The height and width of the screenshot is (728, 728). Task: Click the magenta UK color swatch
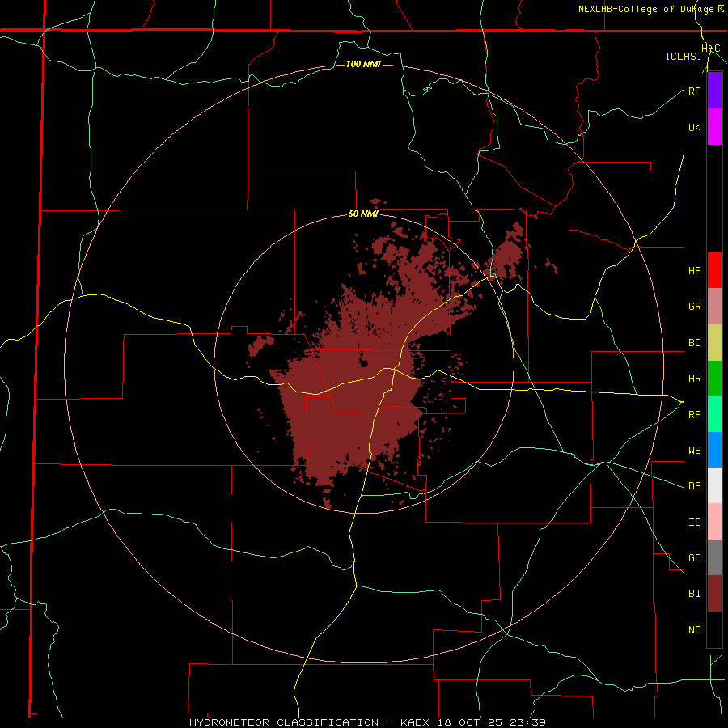pyautogui.click(x=714, y=127)
